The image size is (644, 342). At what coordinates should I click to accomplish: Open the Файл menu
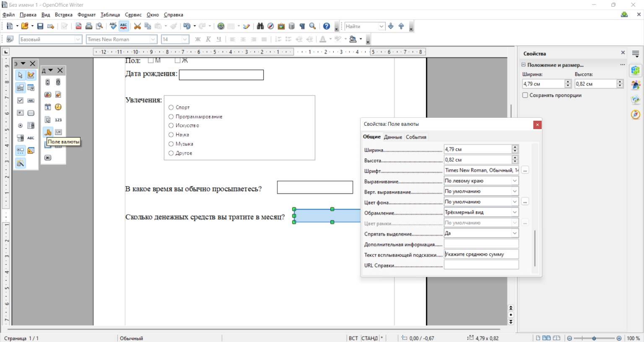[8, 15]
